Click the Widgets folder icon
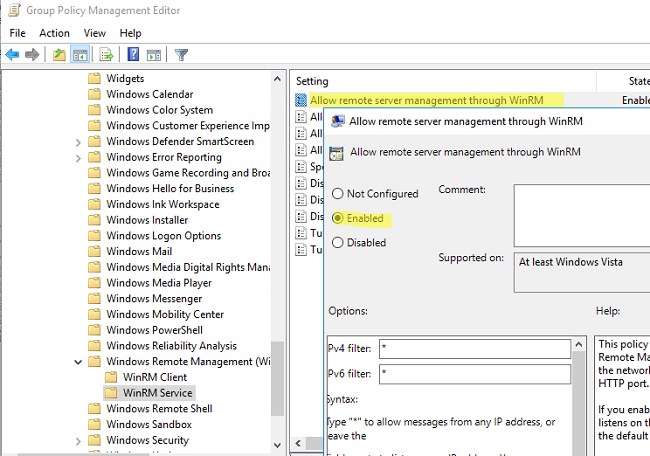This screenshot has width=650, height=456. (95, 78)
